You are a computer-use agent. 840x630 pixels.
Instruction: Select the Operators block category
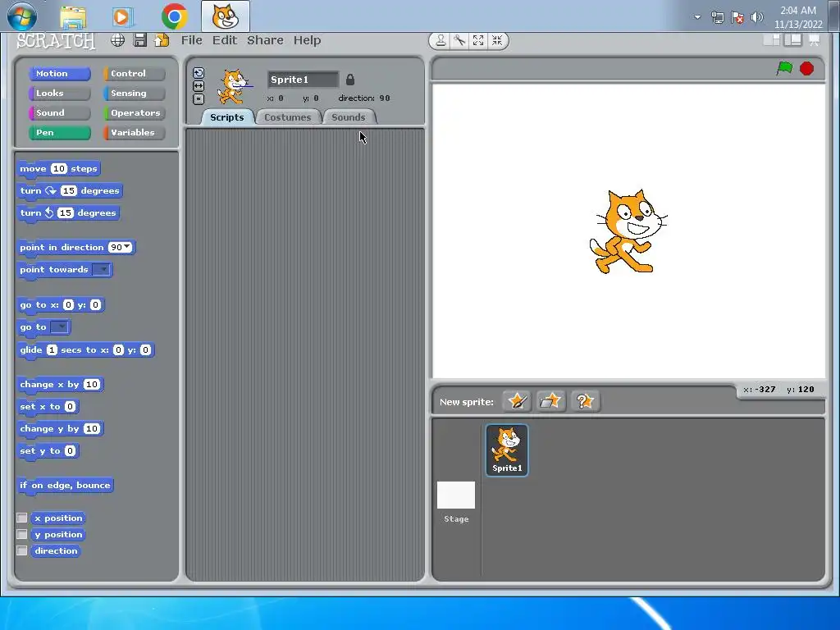(x=134, y=113)
